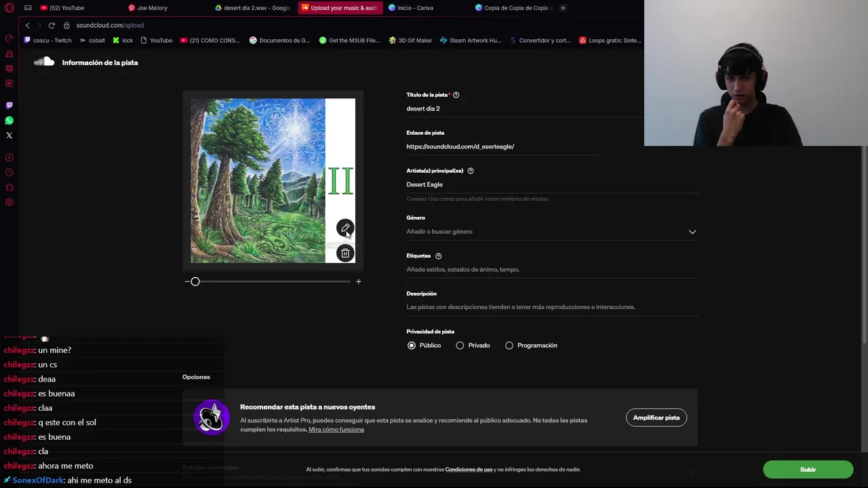This screenshot has width=868, height=488.
Task: Open the Steam Artwork Hu... bookmark
Action: point(471,40)
